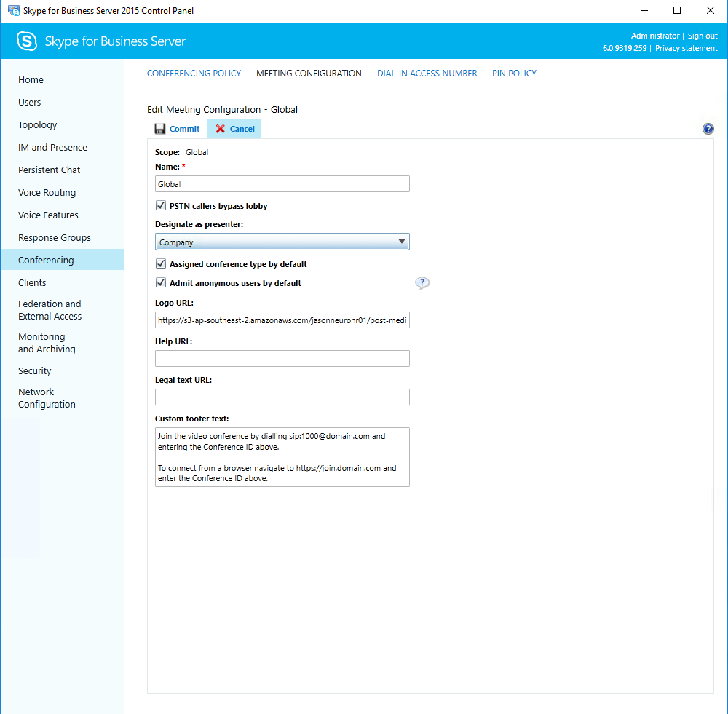Click the Commit button label

(185, 128)
